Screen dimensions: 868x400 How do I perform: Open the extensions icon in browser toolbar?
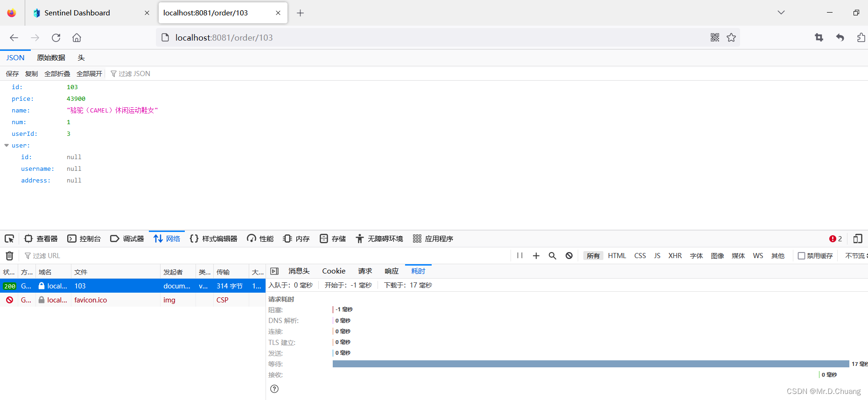coord(861,37)
